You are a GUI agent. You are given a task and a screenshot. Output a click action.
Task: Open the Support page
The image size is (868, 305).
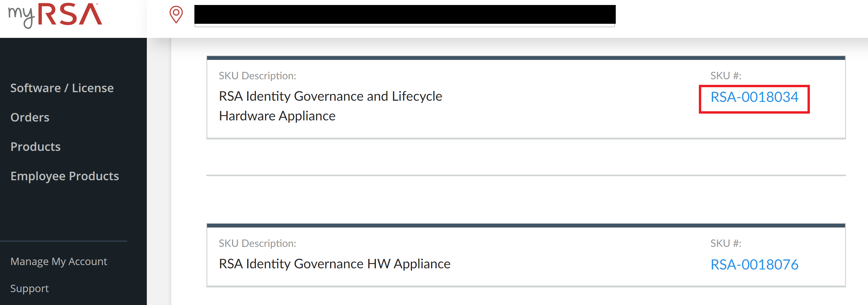pos(29,288)
